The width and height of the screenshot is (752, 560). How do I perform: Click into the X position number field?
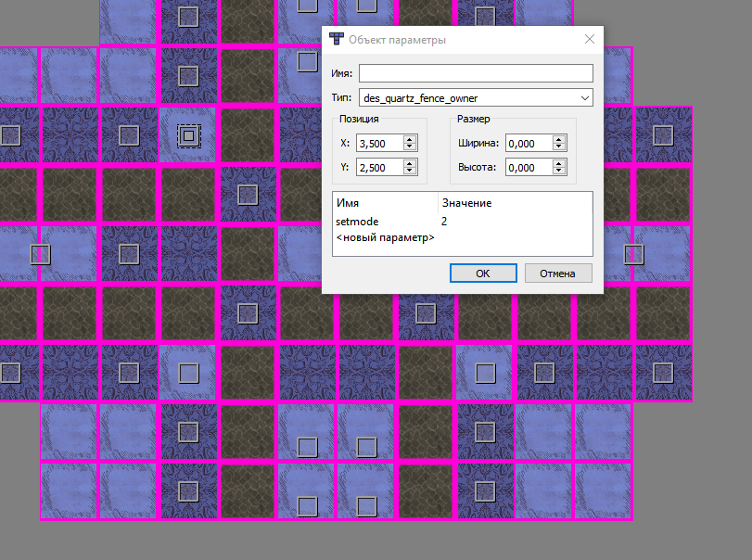pyautogui.click(x=379, y=143)
